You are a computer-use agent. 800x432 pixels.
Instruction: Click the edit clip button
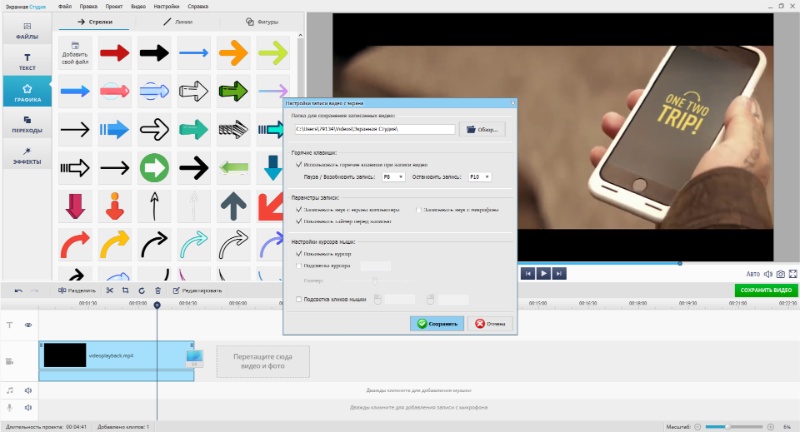[197, 290]
